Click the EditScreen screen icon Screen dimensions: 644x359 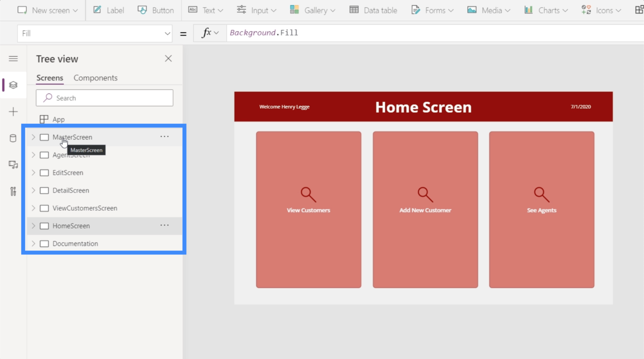point(44,173)
